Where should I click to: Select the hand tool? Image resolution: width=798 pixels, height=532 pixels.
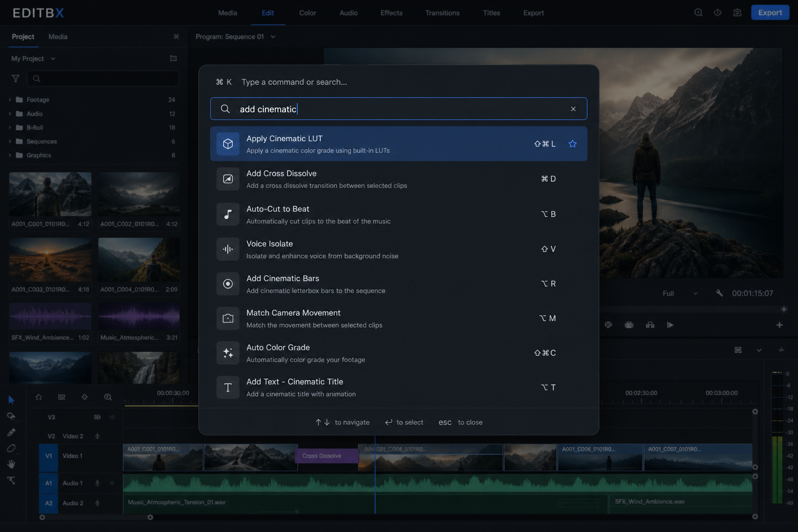click(x=11, y=464)
